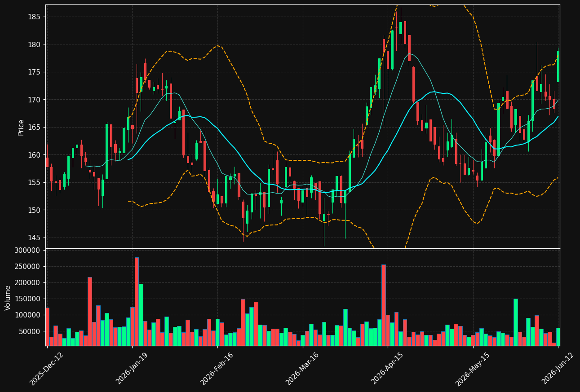Screen dimensions: 580x392
Task: Click the 150 price axis tick label
Action: (x=34, y=210)
